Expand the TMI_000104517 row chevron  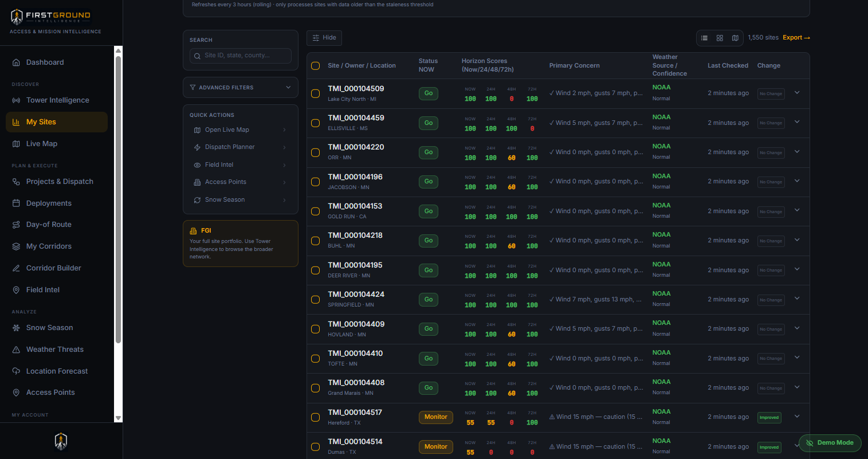click(x=796, y=417)
